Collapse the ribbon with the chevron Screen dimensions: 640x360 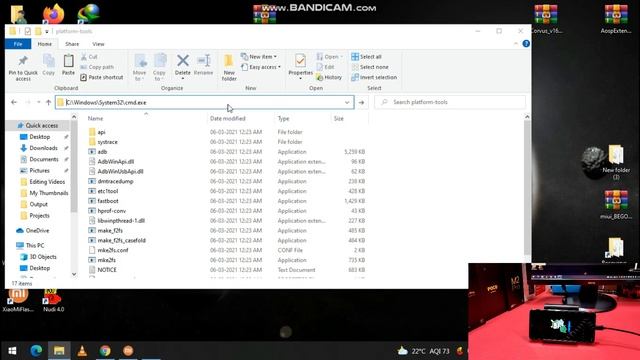[x=516, y=44]
